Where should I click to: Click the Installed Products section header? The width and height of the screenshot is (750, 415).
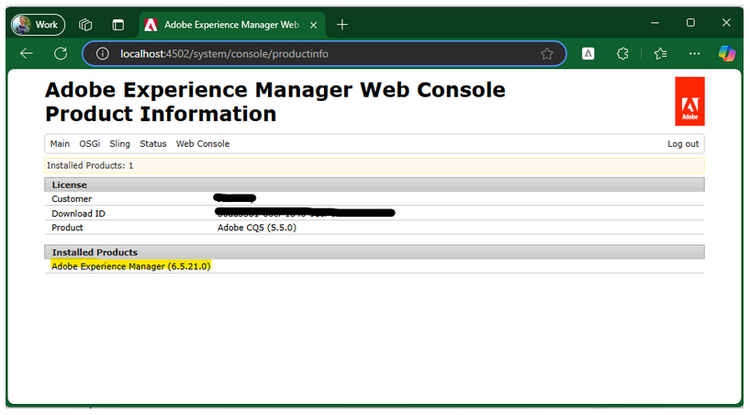[x=374, y=252]
